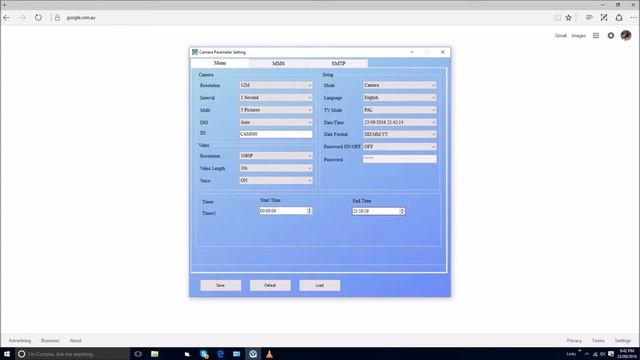
Task: Click the Skype taskbar icon
Action: click(x=204, y=354)
